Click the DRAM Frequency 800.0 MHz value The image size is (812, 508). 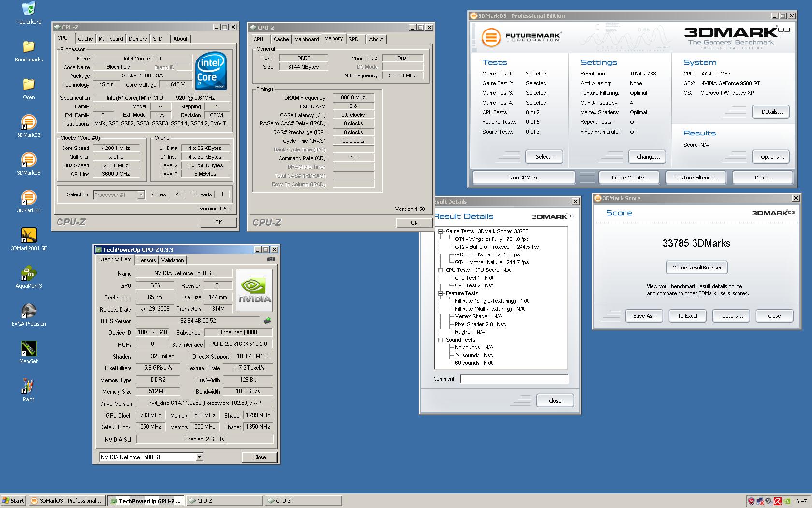353,97
